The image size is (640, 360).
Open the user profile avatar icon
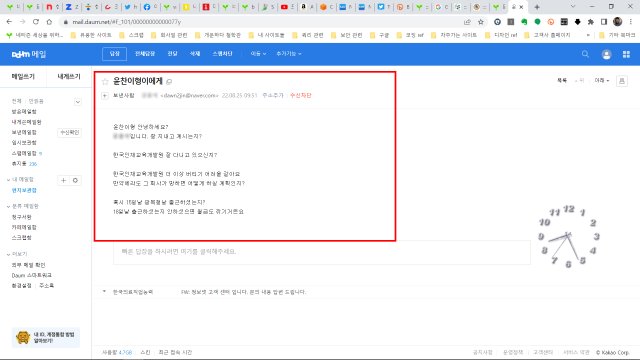[607, 54]
